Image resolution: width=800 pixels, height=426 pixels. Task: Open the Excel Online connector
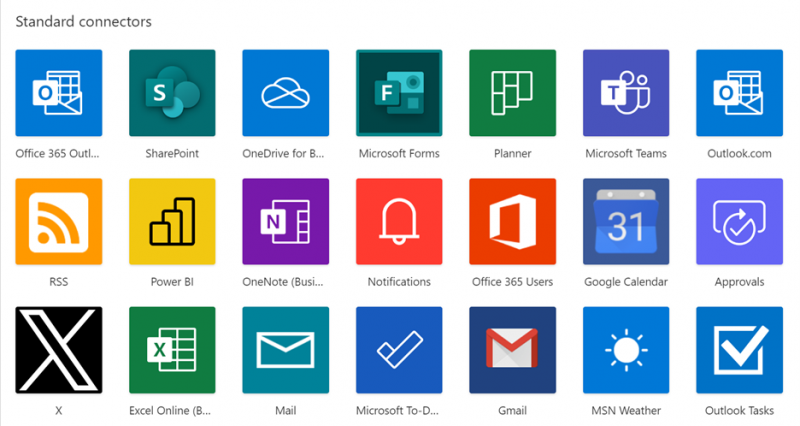coord(172,350)
